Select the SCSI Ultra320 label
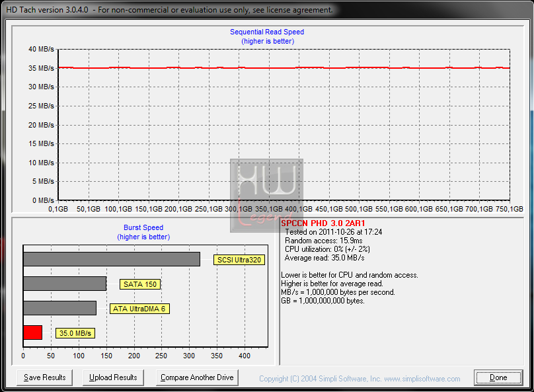This screenshot has height=392, width=534. point(239,260)
